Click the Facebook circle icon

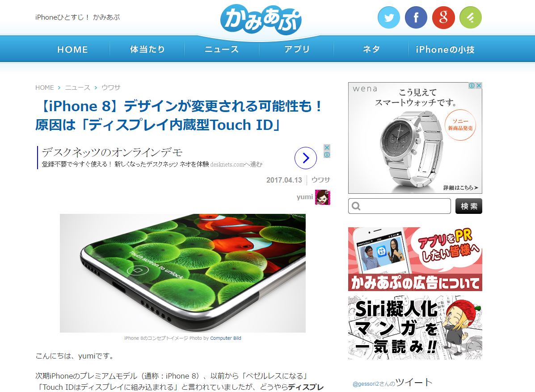point(416,17)
